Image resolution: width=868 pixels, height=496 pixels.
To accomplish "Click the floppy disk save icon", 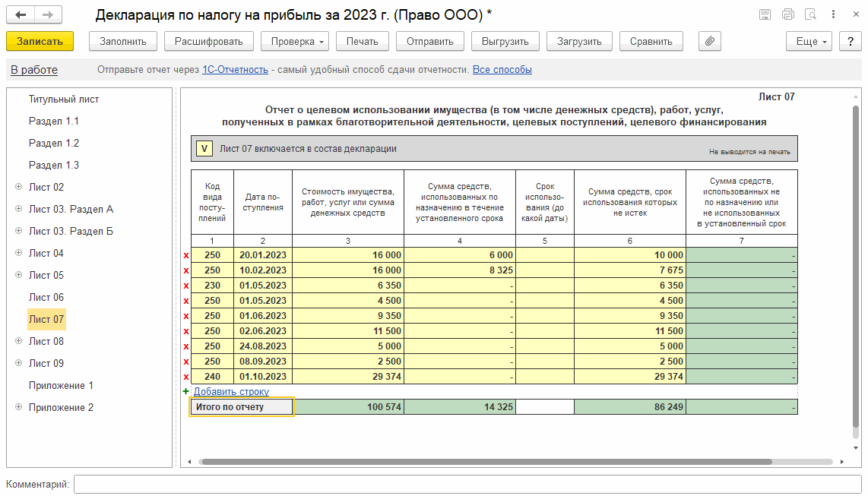I will (765, 14).
